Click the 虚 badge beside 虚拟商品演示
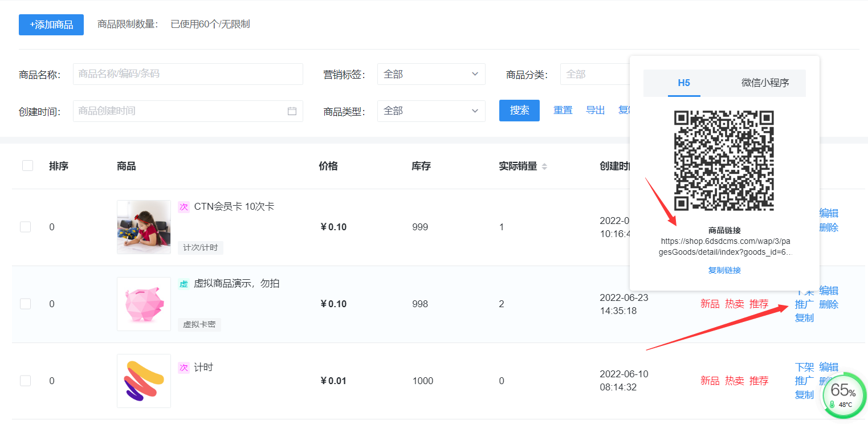Viewport: 868px width, 424px height. click(x=184, y=284)
